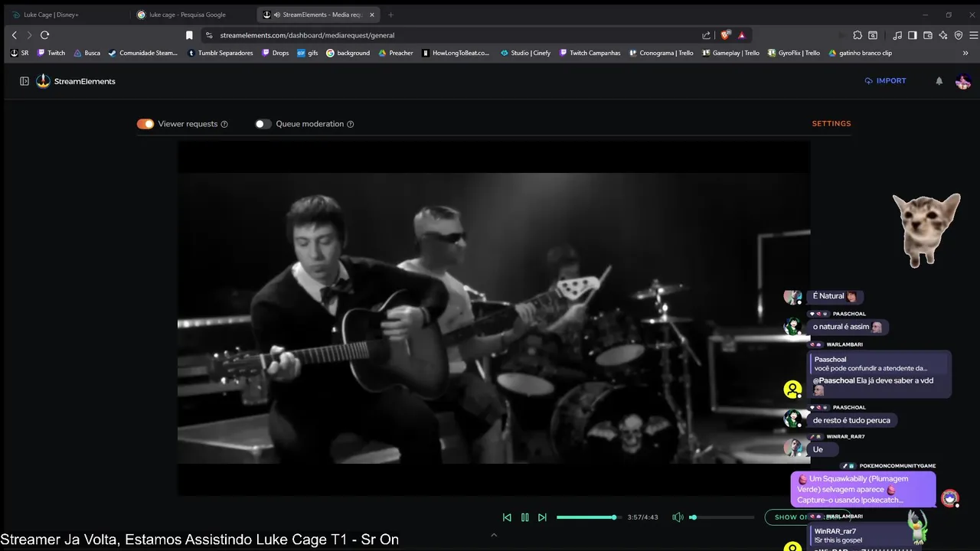Open the GyroFlix | Trello bookmark

click(792, 53)
